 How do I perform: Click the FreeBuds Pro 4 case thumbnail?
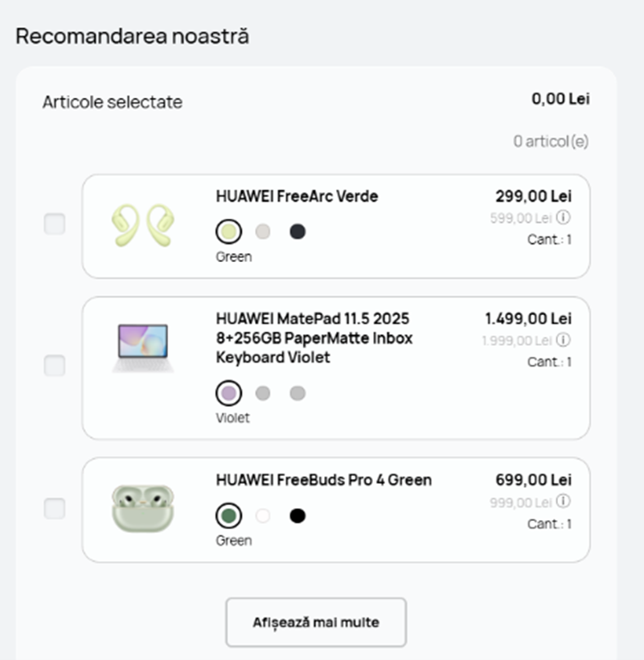coord(142,508)
